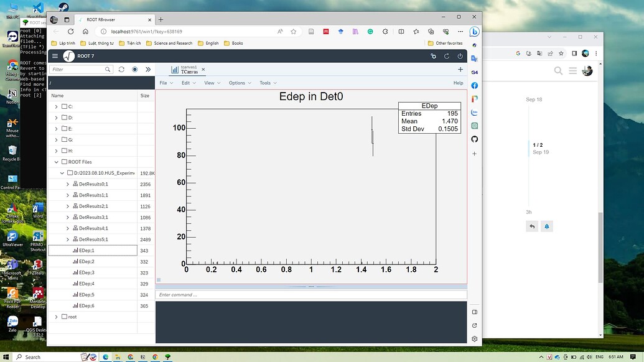
Task: Click the reload icon in the ROOT 7 header
Action: [447, 56]
